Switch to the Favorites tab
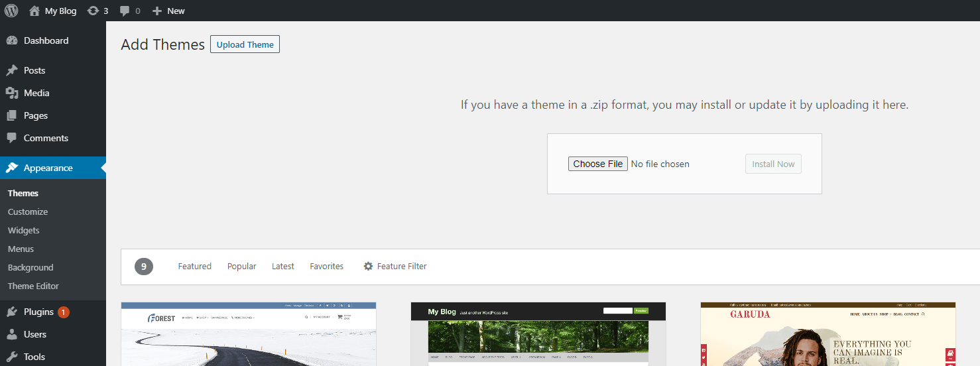 point(326,266)
